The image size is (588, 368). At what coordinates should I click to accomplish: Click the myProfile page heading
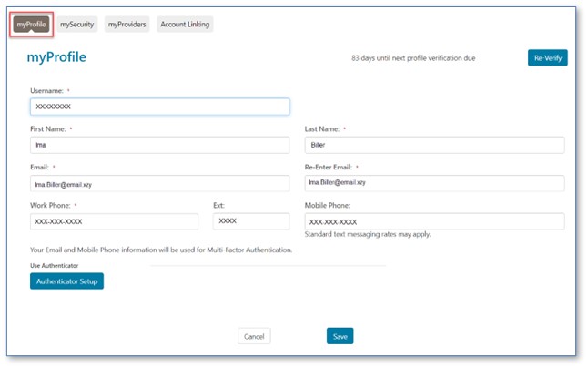56,57
